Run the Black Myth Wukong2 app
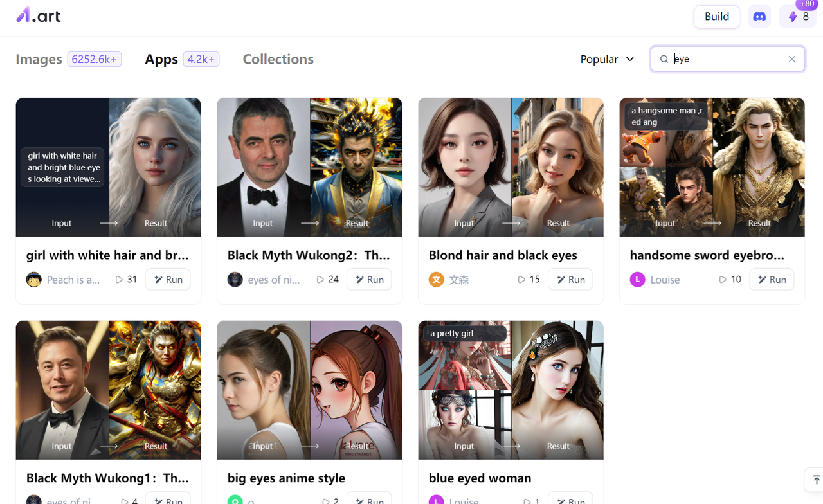The width and height of the screenshot is (823, 504). (x=369, y=280)
